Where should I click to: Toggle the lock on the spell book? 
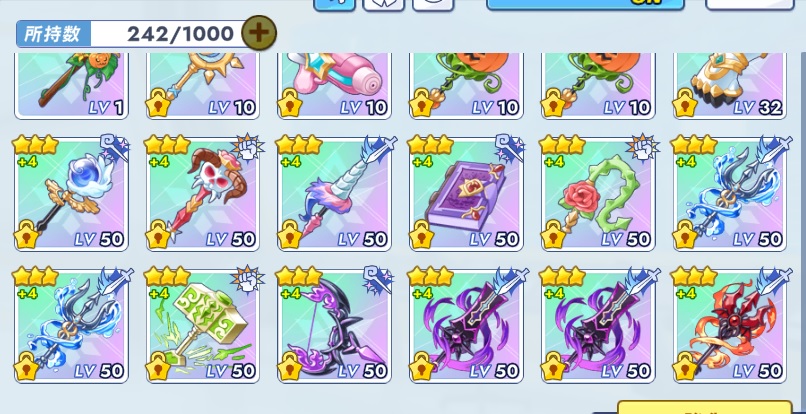pos(422,235)
